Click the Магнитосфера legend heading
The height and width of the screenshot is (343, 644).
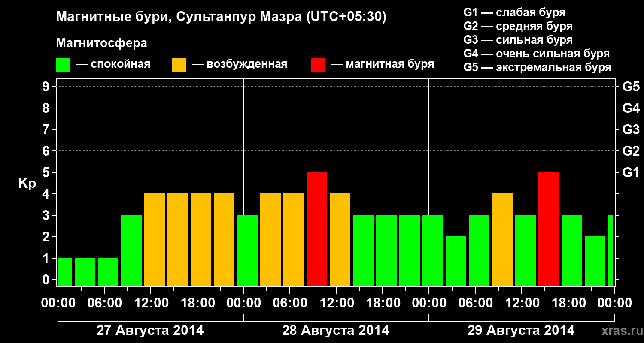pos(101,43)
